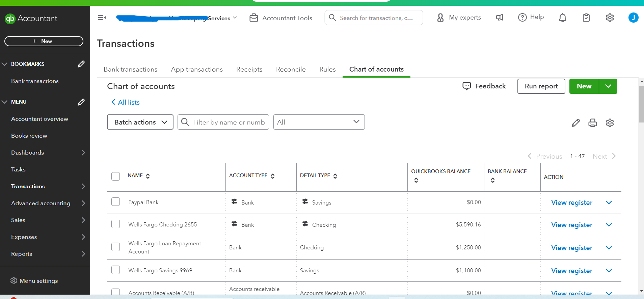Toggle the select-all header checkbox
Screen dimensions: 644x299
point(115,176)
